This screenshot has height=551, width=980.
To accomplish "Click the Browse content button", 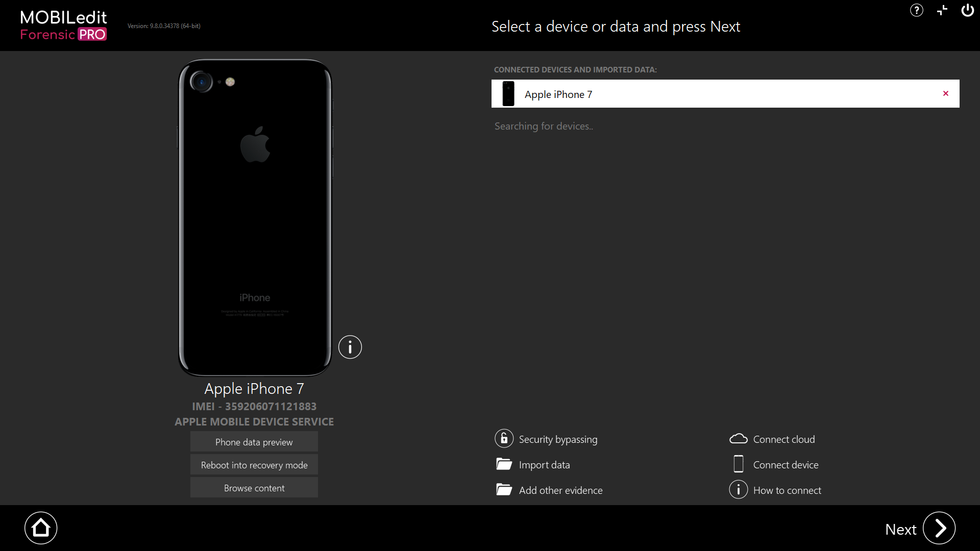I will [x=254, y=488].
